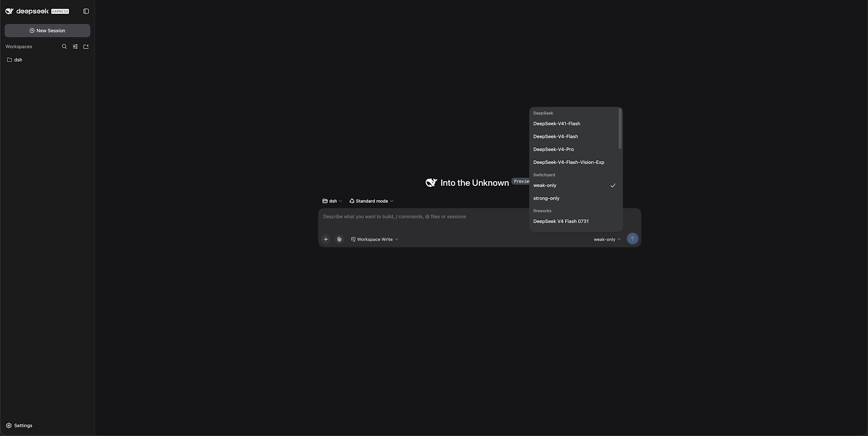Click the Workspaces section label
The height and width of the screenshot is (436, 868).
pos(19,46)
